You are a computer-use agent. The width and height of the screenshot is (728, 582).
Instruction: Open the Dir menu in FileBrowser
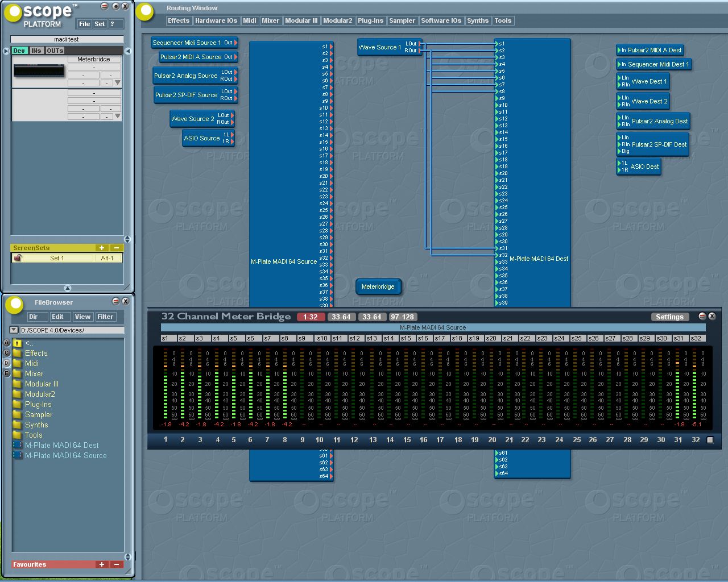coord(36,317)
